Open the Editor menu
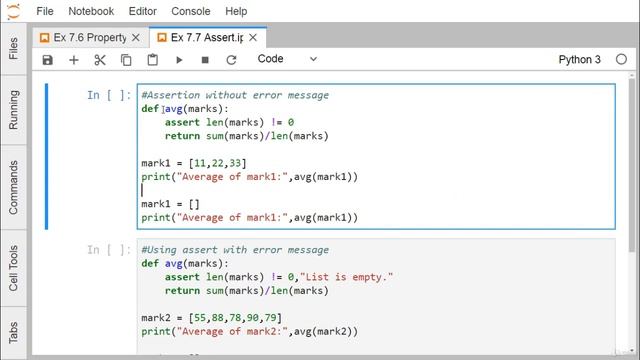 click(142, 11)
